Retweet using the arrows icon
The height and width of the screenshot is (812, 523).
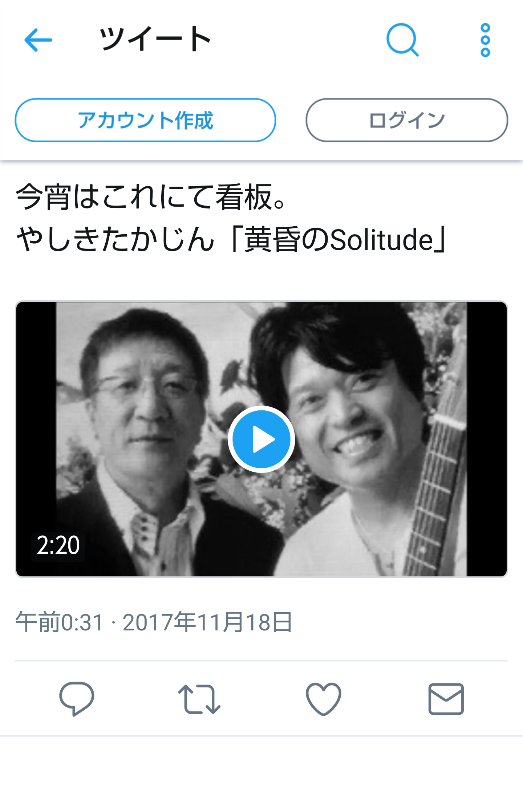coord(199,699)
